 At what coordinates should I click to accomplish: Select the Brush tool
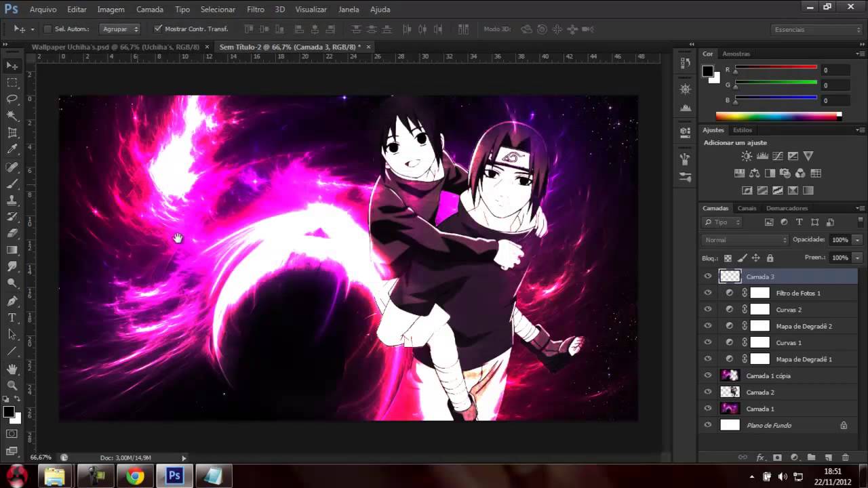[x=12, y=184]
